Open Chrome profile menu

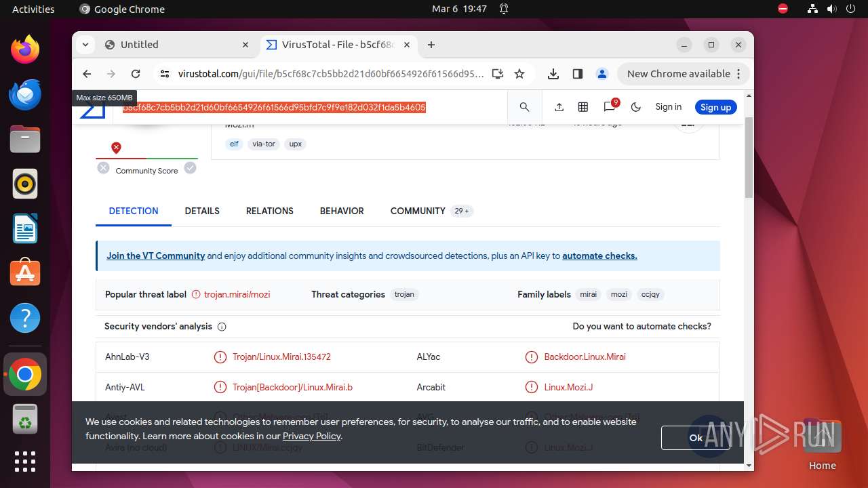click(601, 74)
